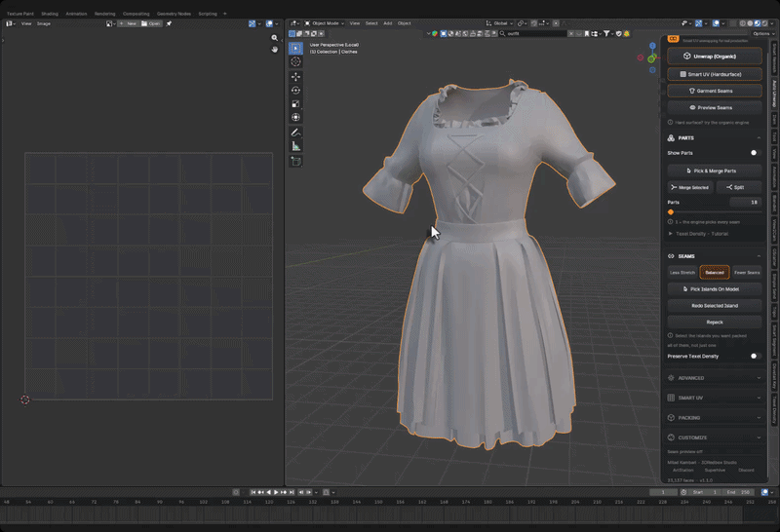Click the Parts number field showing 18
This screenshot has height=532, width=780.
pyautogui.click(x=745, y=203)
